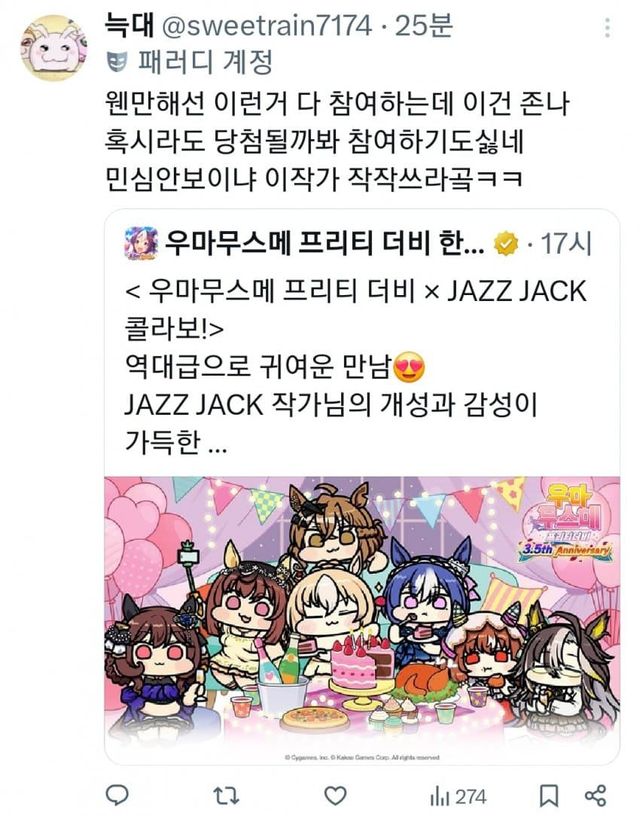Click the gold verified badge

click(x=507, y=243)
